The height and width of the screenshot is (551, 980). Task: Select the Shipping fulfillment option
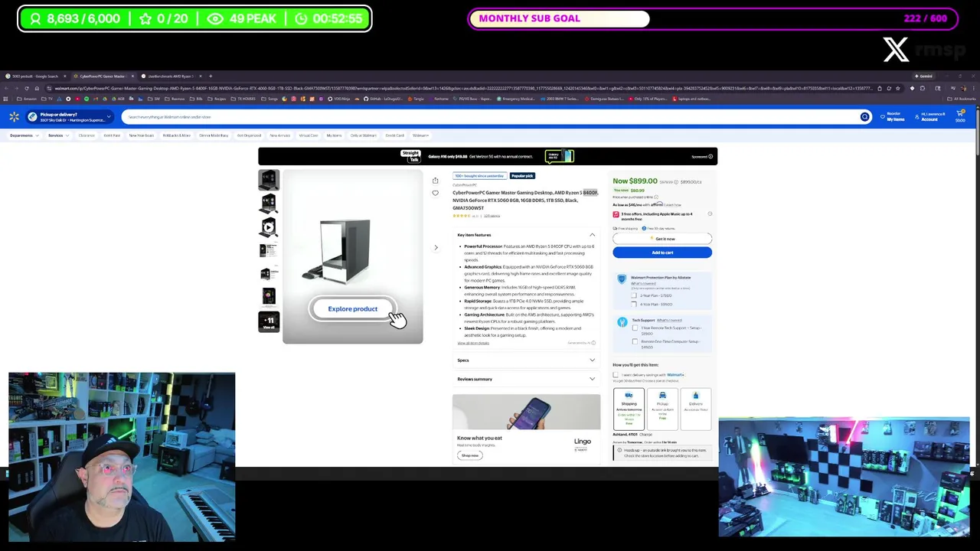tap(629, 409)
